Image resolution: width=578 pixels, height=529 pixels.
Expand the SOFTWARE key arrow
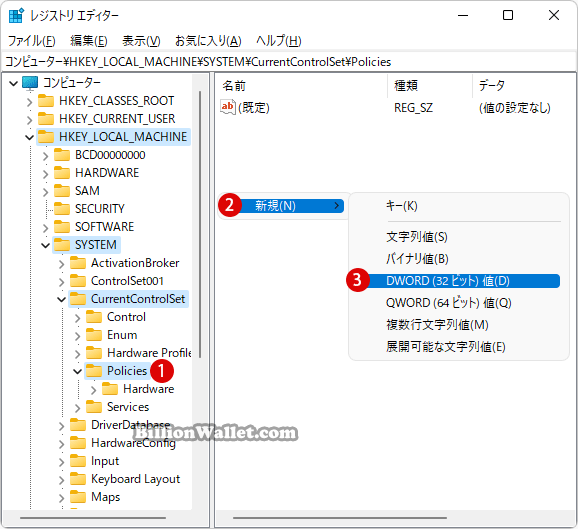45,227
